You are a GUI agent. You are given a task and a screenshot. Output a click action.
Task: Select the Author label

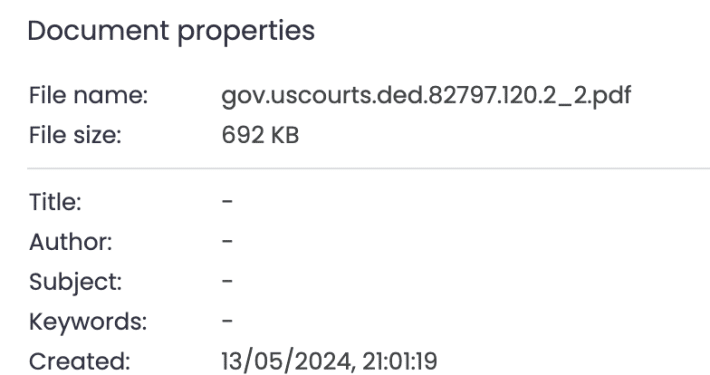pos(71,241)
